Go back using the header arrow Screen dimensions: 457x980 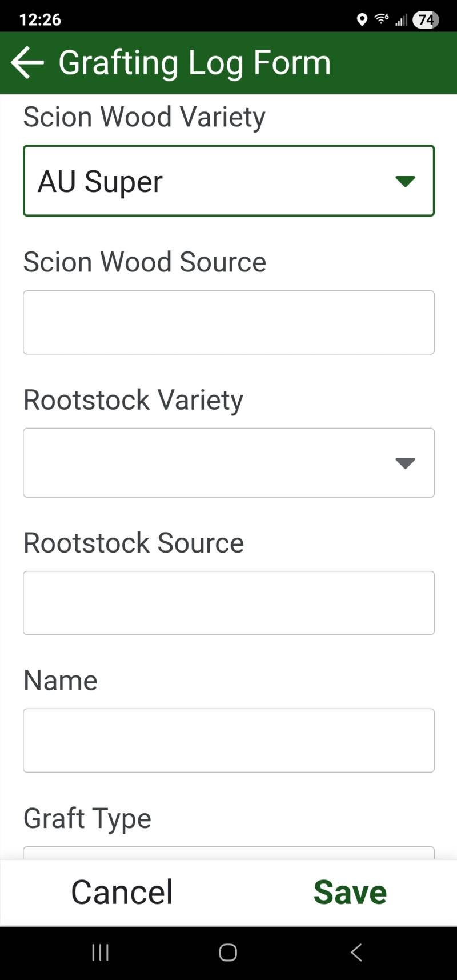coord(27,62)
